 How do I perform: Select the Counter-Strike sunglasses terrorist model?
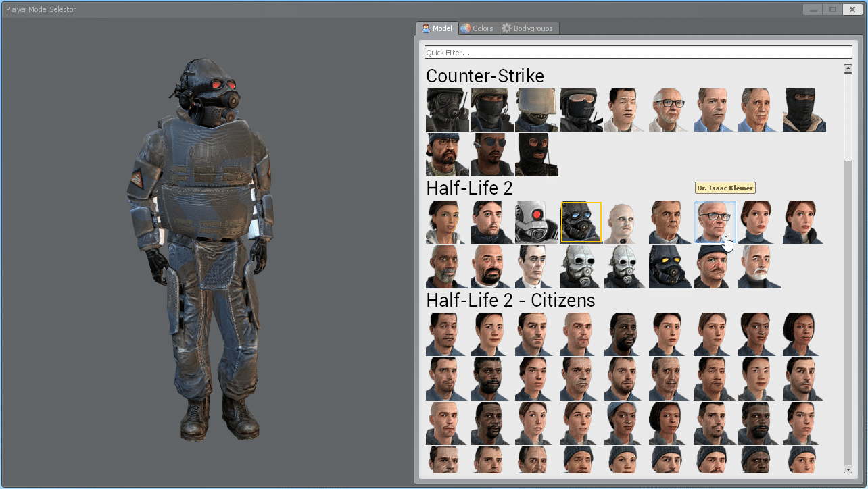coord(492,155)
